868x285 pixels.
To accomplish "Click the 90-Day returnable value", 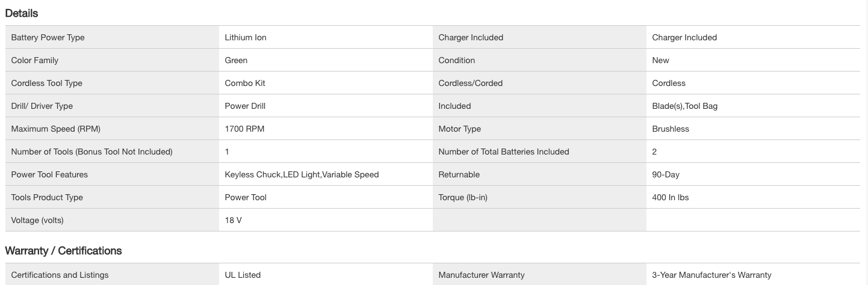I will click(x=666, y=174).
